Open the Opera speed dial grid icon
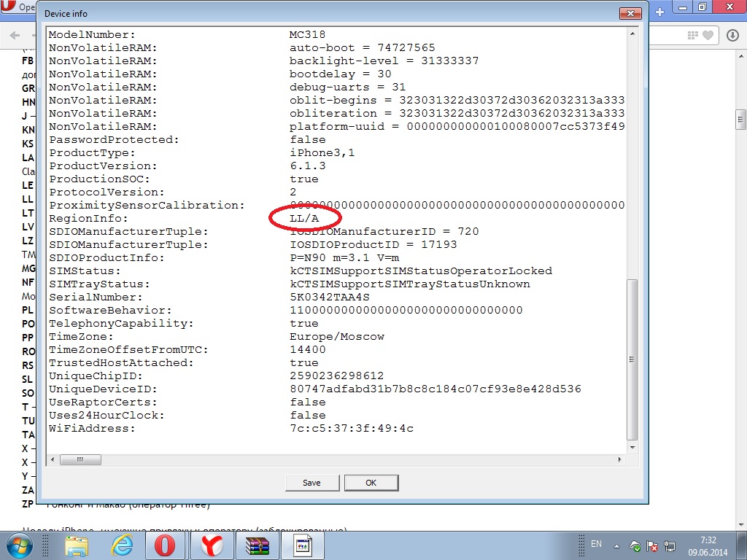The height and width of the screenshot is (560, 747). pos(693,35)
